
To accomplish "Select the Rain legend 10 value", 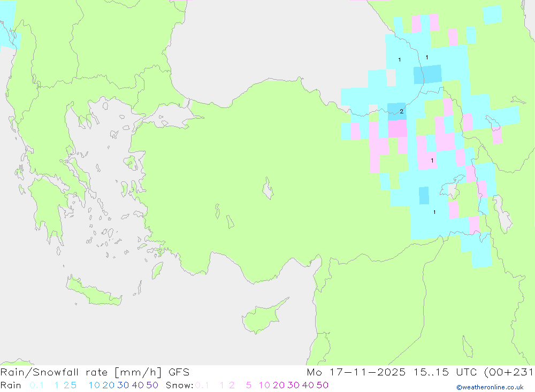I will click(x=94, y=385).
